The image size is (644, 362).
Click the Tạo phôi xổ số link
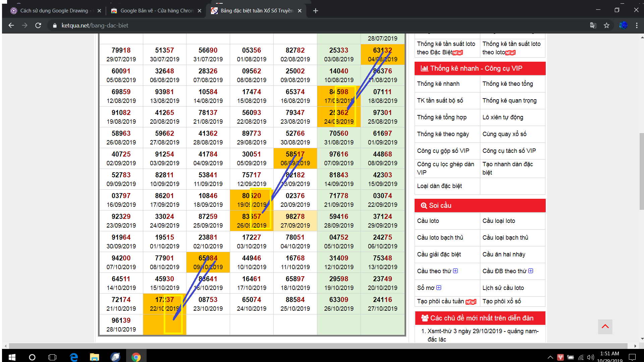click(x=501, y=301)
